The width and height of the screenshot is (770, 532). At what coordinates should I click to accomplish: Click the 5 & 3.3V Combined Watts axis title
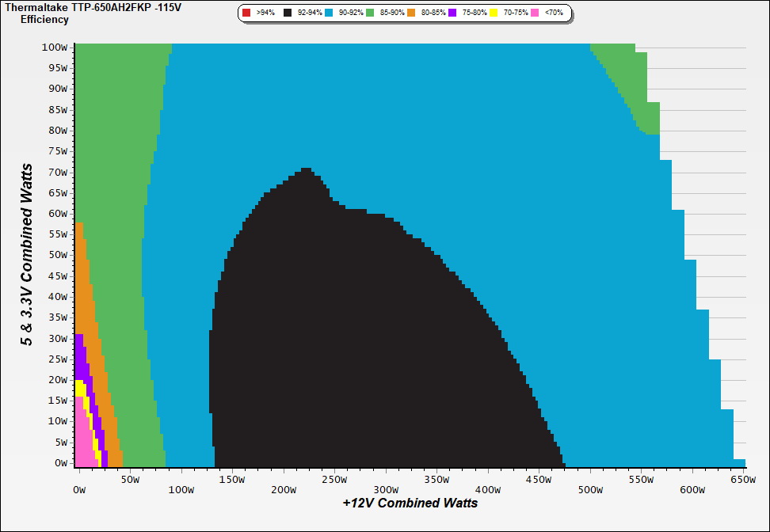coord(27,254)
